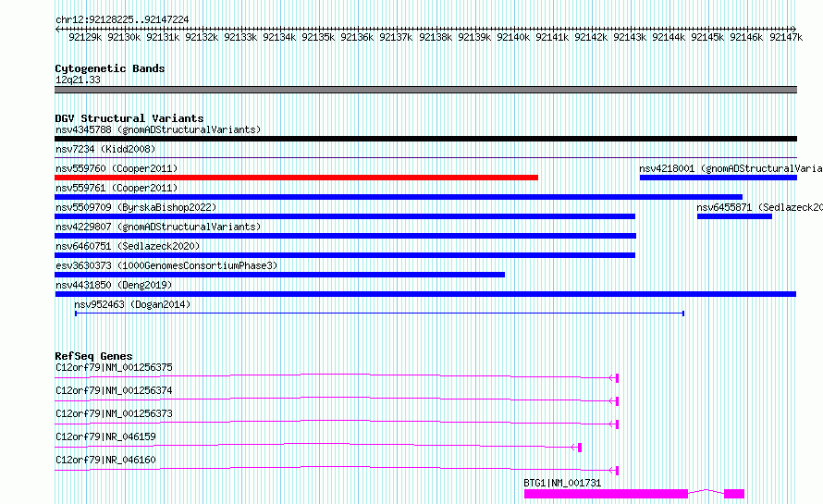
Task: Open nsv7234 (Kidd2008) variant label
Action: coord(105,149)
